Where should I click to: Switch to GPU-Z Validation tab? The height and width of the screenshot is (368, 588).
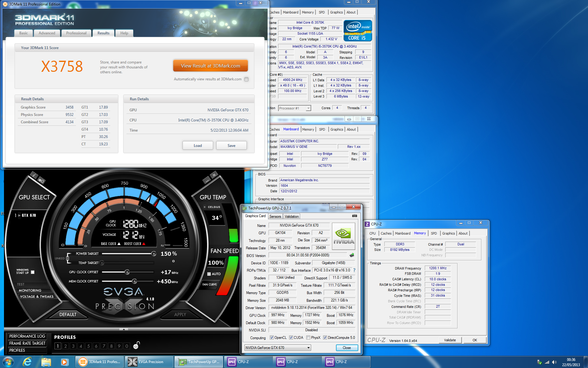point(292,217)
